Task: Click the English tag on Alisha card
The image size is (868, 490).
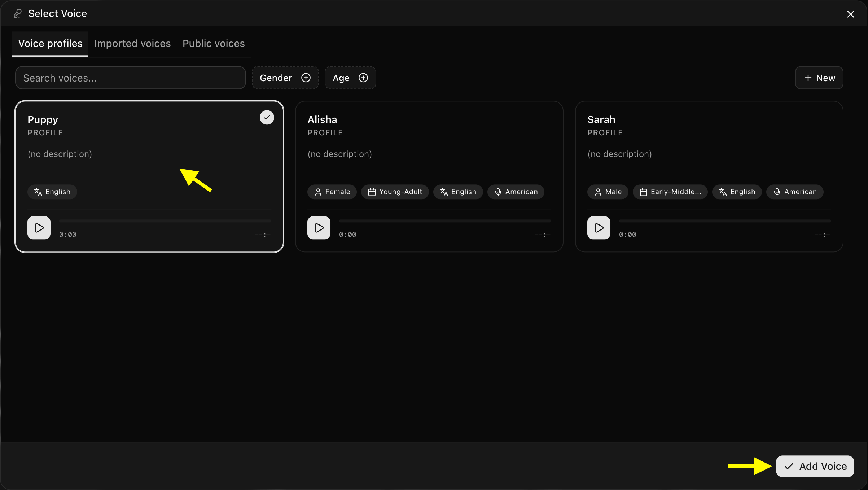Action: click(x=458, y=192)
